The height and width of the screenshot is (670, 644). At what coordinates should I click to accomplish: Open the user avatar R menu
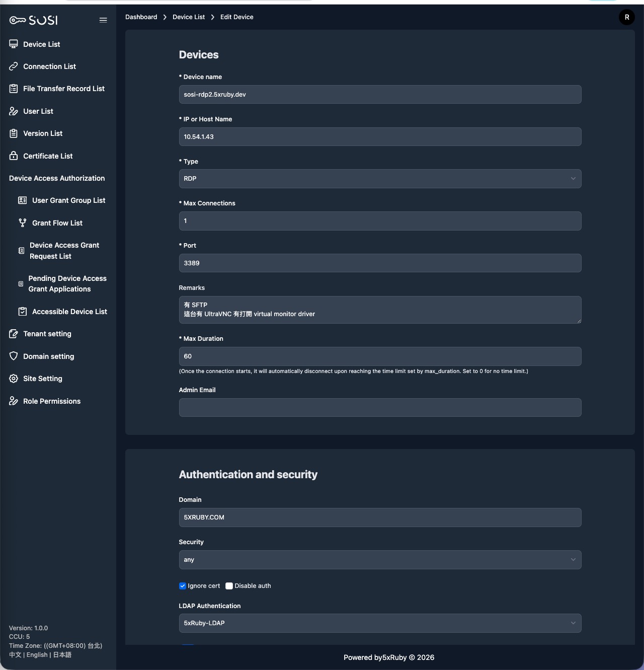(x=627, y=17)
